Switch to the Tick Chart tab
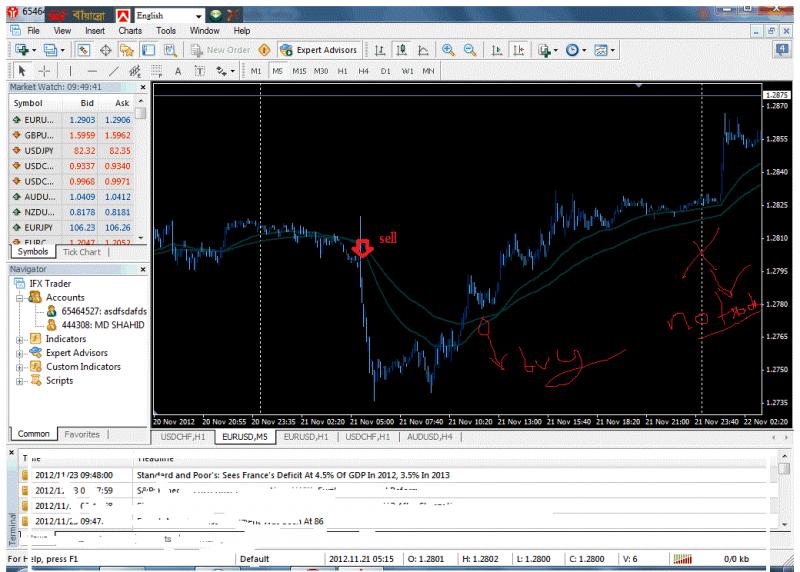This screenshot has width=800, height=572. pos(82,252)
